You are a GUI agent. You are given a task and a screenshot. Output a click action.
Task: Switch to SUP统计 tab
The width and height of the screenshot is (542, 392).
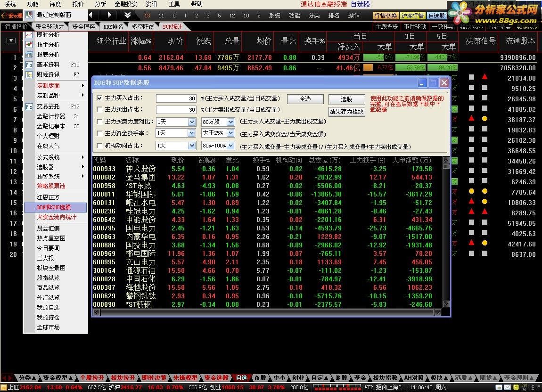point(172,26)
